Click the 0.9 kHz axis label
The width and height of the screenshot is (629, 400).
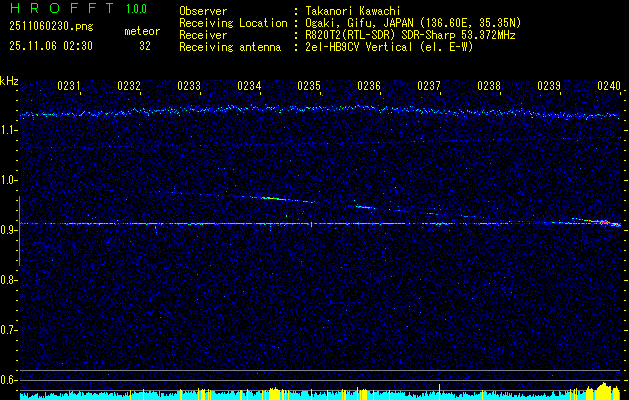tap(9, 230)
